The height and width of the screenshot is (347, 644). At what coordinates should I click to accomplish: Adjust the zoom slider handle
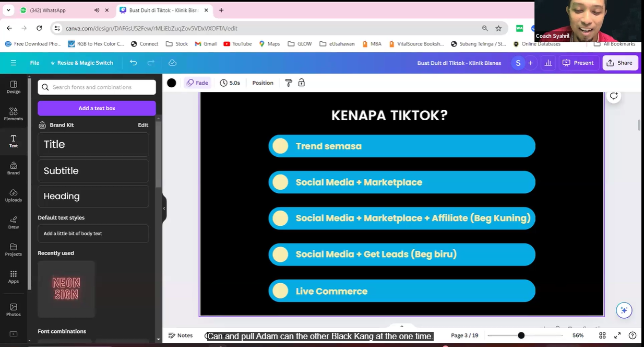pyautogui.click(x=521, y=336)
